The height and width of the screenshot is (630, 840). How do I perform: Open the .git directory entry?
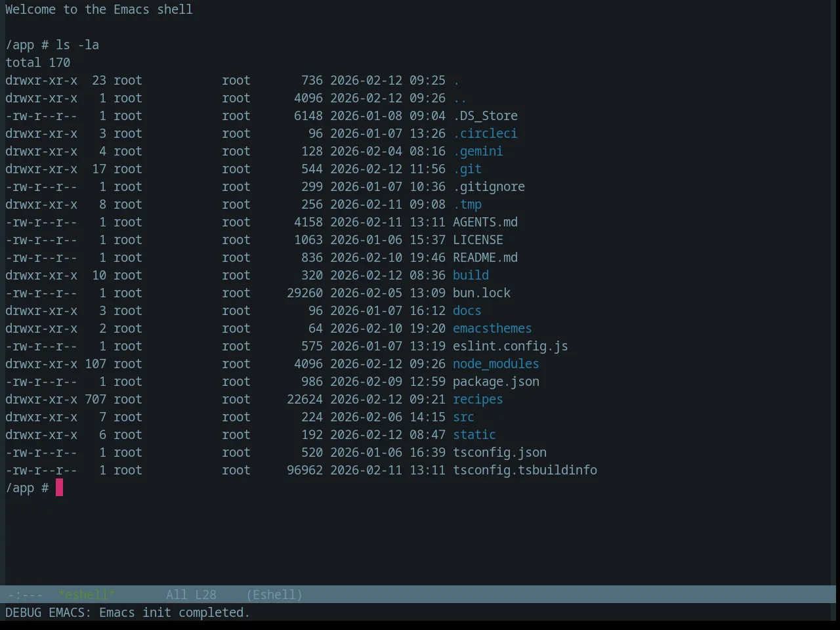pos(467,169)
